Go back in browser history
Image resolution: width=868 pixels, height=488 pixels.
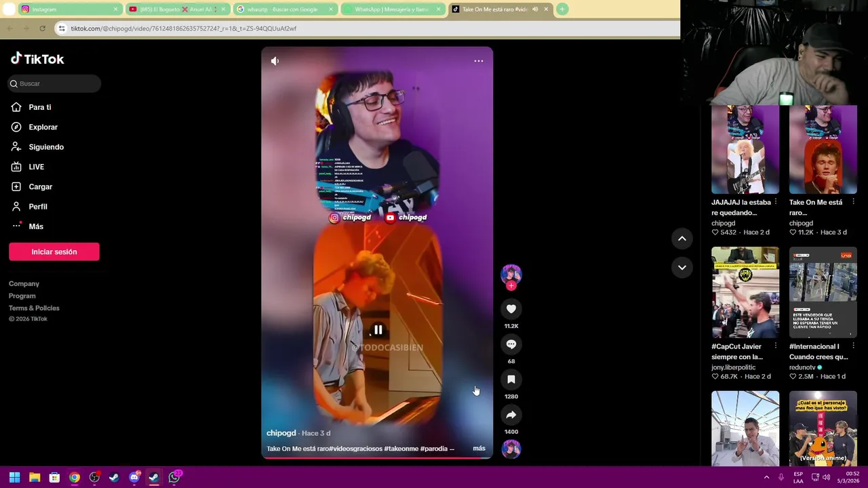click(9, 28)
